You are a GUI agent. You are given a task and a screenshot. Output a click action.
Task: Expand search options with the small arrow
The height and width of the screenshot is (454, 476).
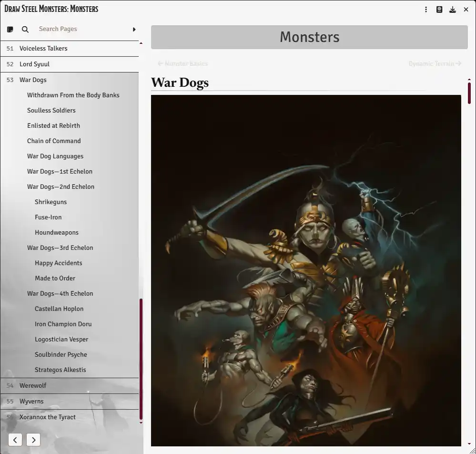[134, 29]
